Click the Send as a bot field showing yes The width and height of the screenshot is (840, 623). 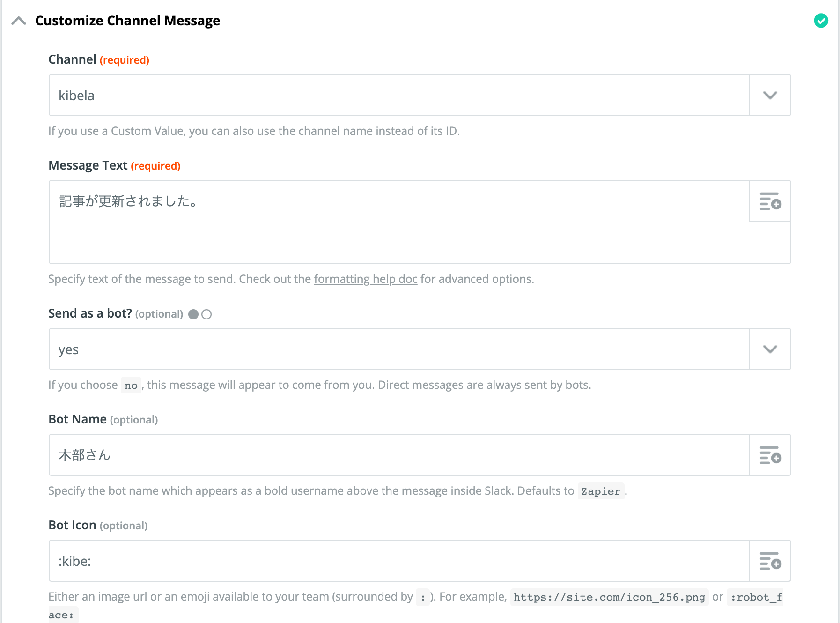pyautogui.click(x=399, y=349)
